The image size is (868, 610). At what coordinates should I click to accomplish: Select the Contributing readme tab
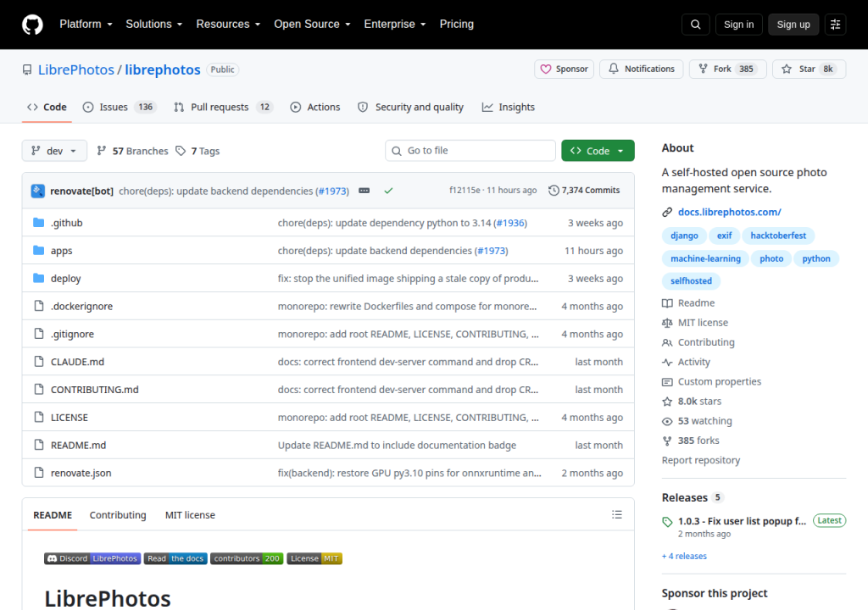tap(118, 515)
